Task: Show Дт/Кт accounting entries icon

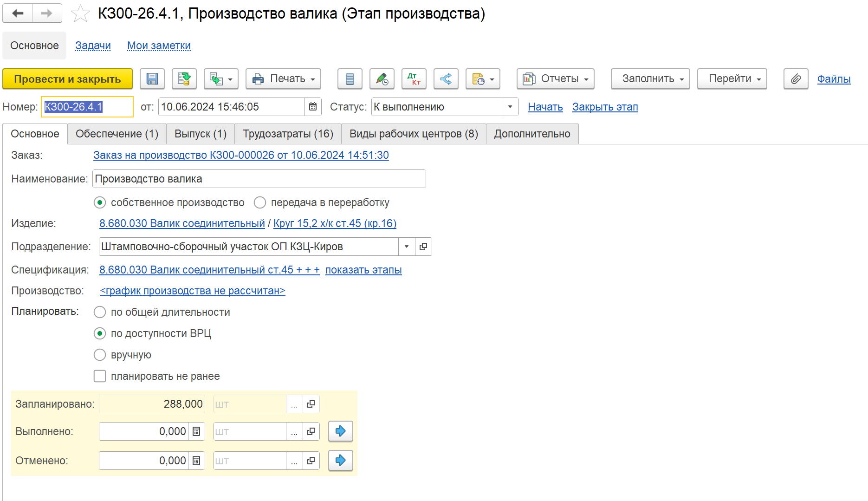Action: [414, 79]
